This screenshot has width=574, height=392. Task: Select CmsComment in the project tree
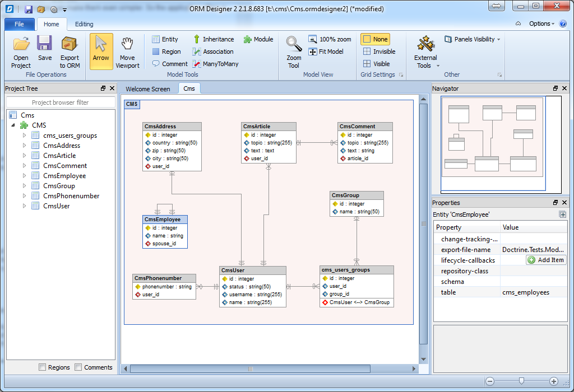click(65, 166)
